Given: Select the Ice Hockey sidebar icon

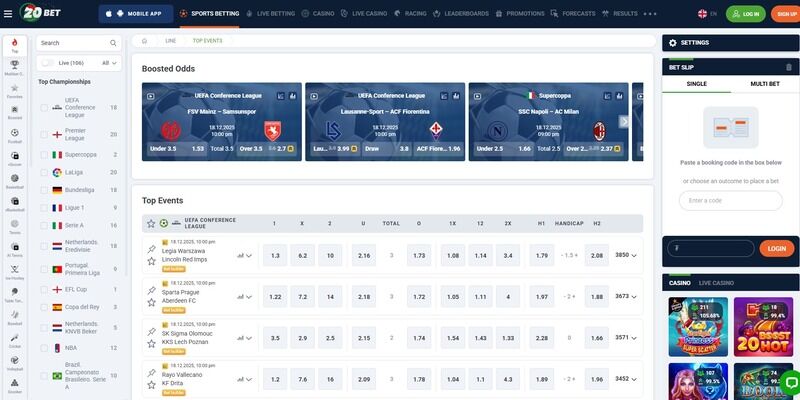Looking at the screenshot, I should (x=14, y=272).
